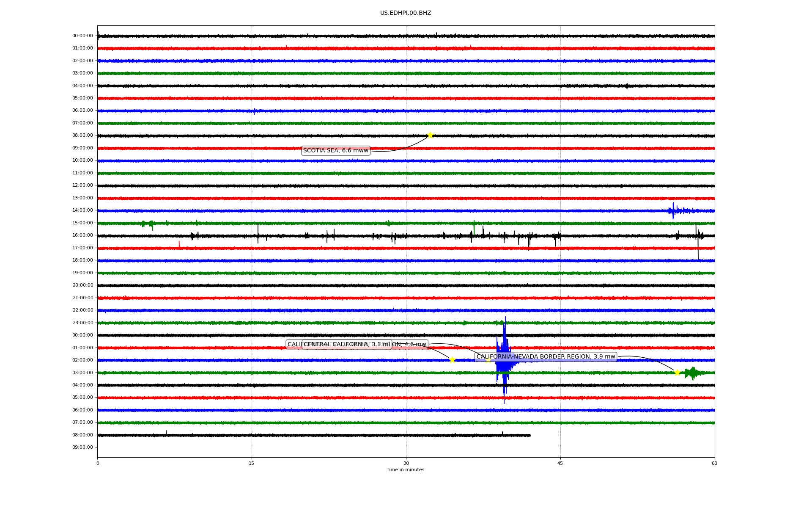The height and width of the screenshot is (508, 812).
Task: Select the 20:00:00 row time label
Action: click(x=82, y=285)
